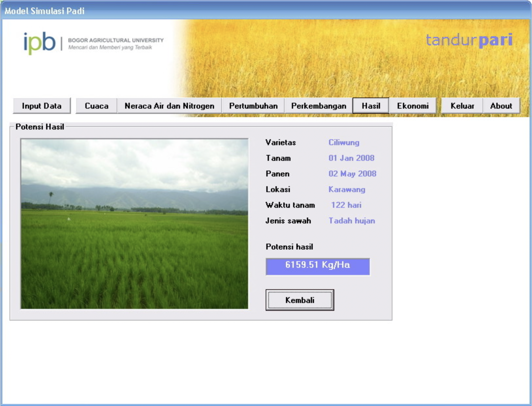Open Neraca Air dan Nitrogen tab
532x406 pixels.
coord(169,106)
